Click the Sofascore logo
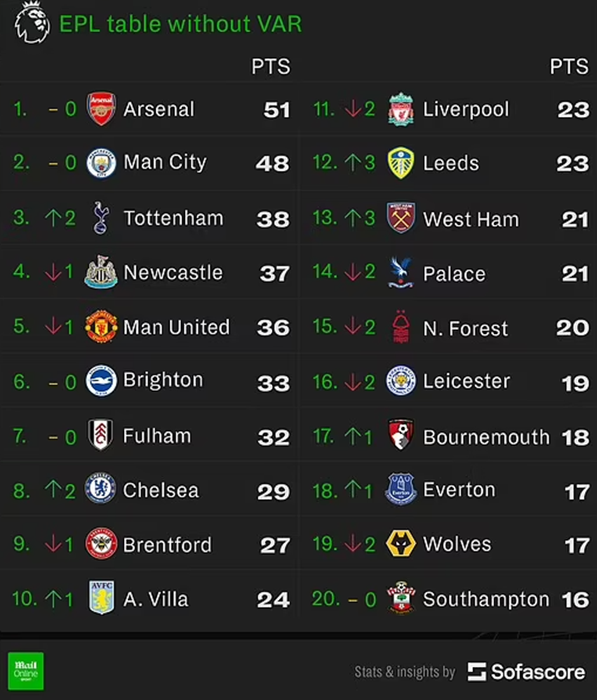This screenshot has height=700, width=597. [527, 671]
